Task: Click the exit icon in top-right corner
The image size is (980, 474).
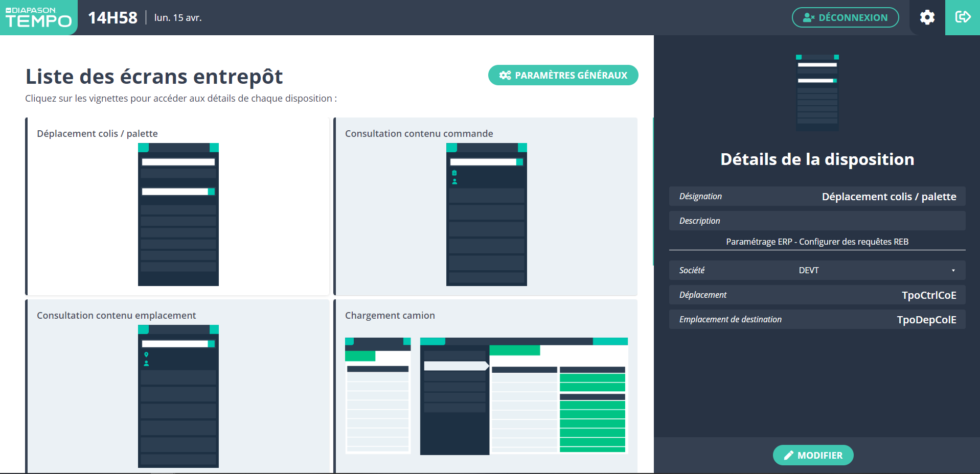Action: (963, 17)
